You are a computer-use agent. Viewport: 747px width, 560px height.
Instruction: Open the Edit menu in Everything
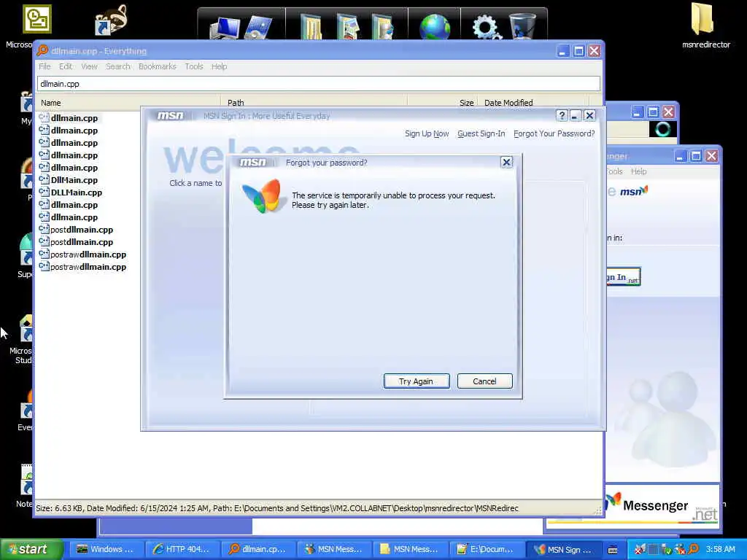click(66, 66)
